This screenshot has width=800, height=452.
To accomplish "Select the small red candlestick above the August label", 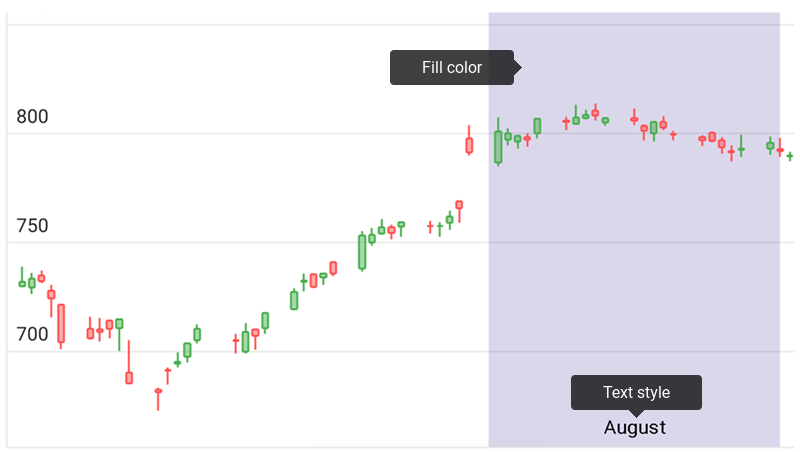I will click(x=634, y=119).
